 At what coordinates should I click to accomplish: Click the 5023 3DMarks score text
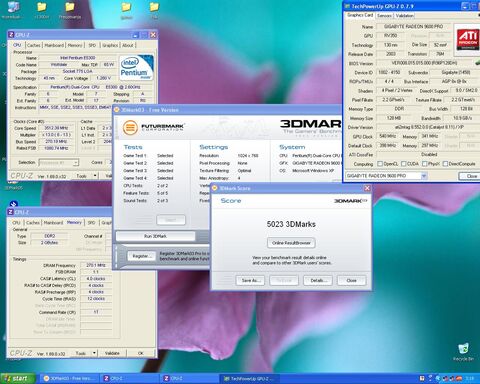[291, 224]
